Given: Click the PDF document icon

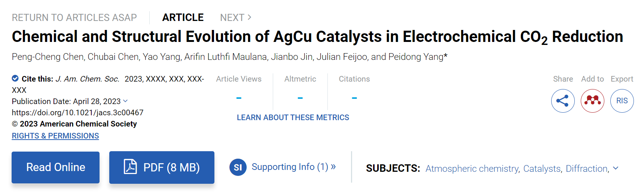Looking at the screenshot, I should tap(130, 167).
